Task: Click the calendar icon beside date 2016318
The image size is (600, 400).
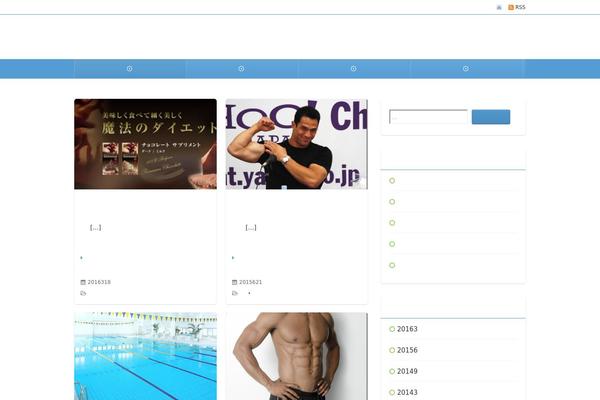Action: (x=83, y=282)
